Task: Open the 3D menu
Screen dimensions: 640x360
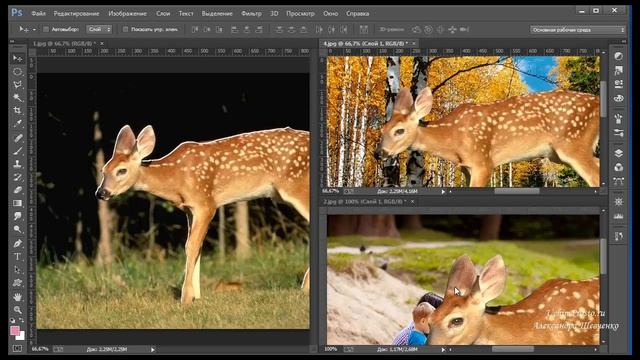Action: (x=274, y=13)
